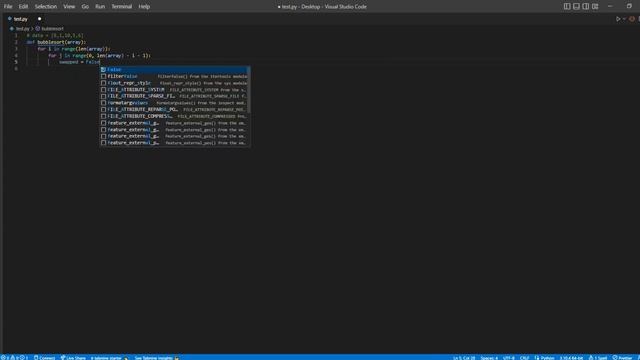The image size is (640, 360).
Task: Click line number 5 in the gutter
Action: tap(16, 62)
